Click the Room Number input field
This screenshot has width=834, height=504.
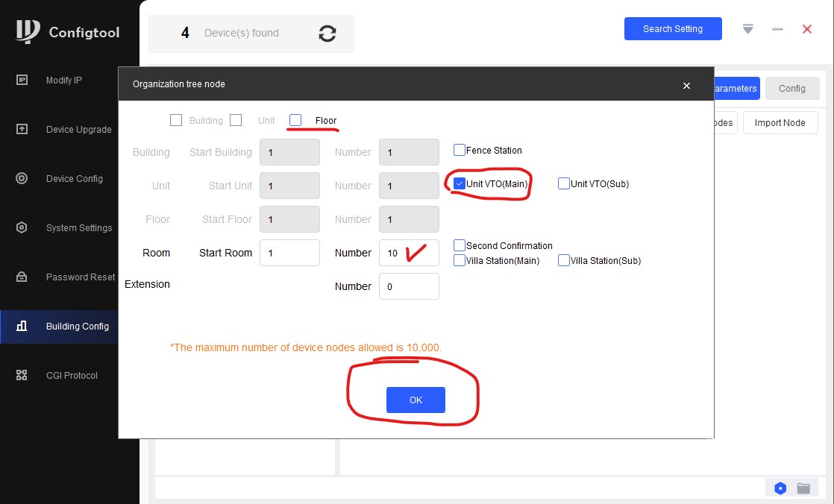coord(409,253)
